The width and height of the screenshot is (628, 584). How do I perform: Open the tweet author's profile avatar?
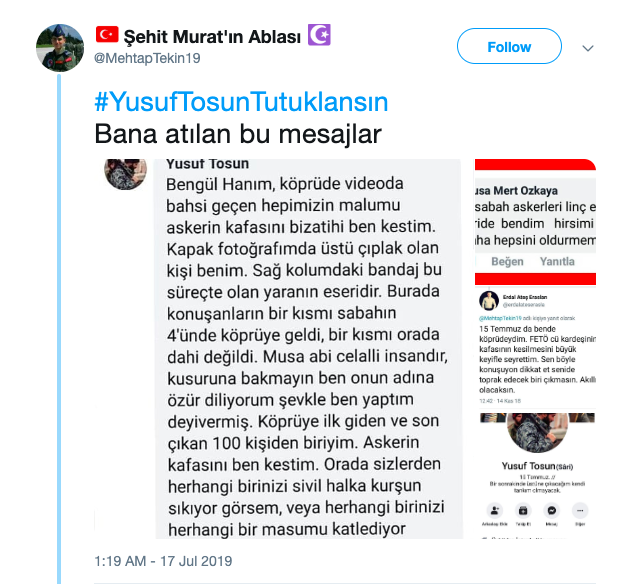60,48
